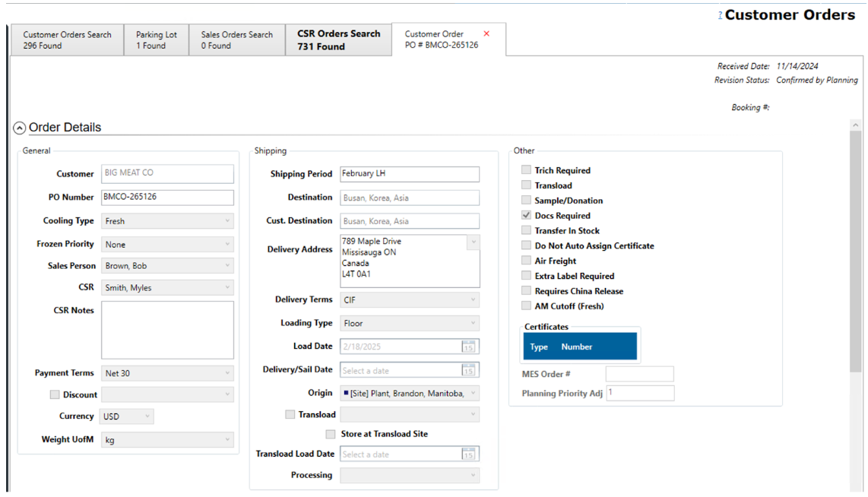Expand the Payment Terms dropdown

click(x=167, y=373)
